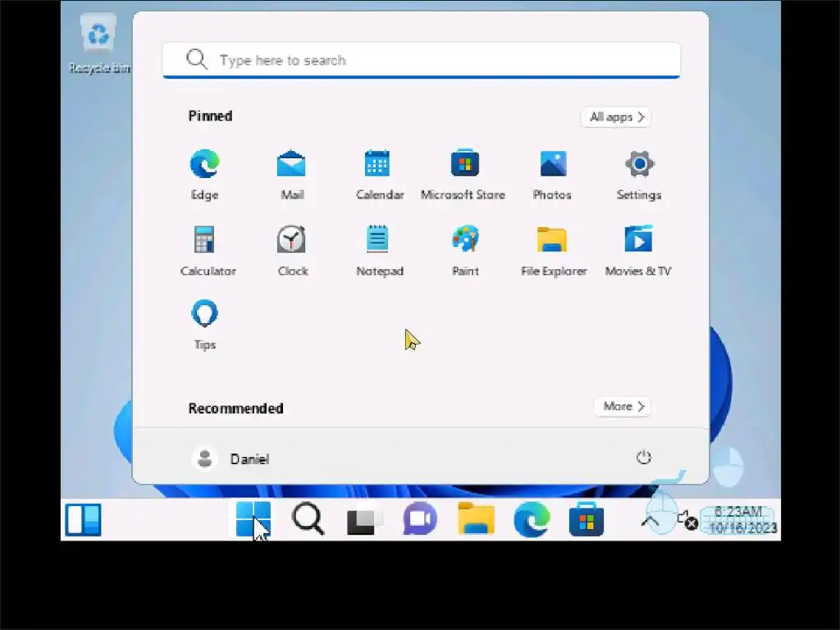This screenshot has height=630, width=840.
Task: Launch the Calculator app
Action: click(207, 251)
